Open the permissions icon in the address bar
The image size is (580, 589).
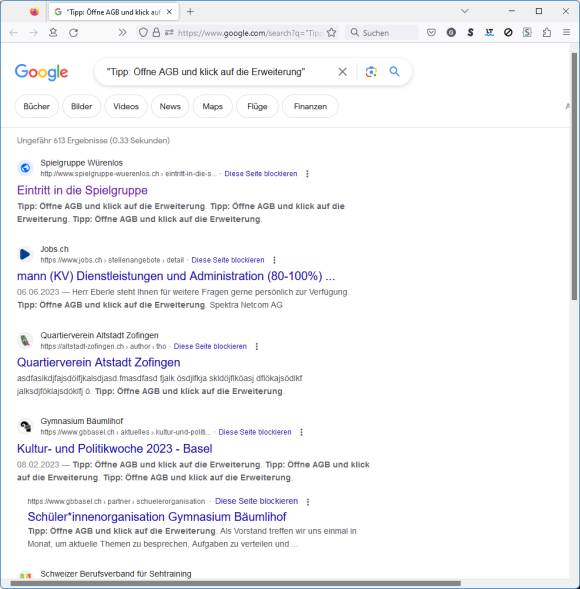click(169, 33)
